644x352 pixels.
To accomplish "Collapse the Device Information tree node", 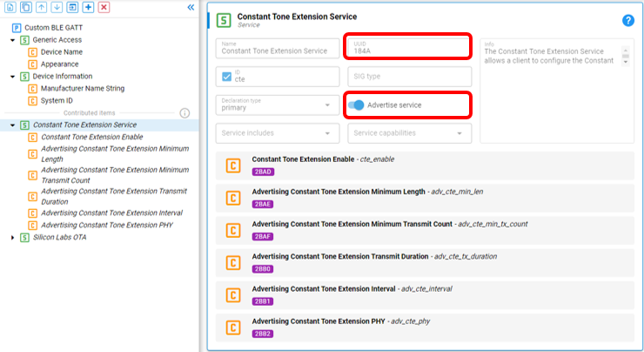I will [13, 77].
